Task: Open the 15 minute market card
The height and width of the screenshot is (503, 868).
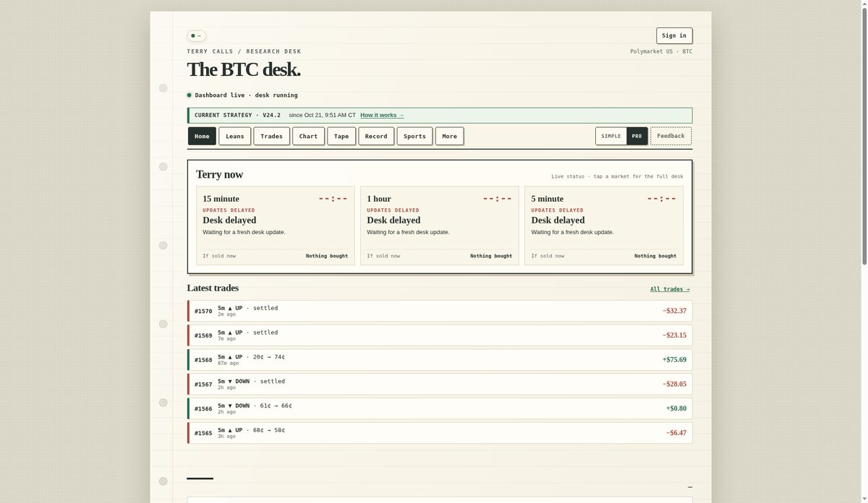Action: 276,225
